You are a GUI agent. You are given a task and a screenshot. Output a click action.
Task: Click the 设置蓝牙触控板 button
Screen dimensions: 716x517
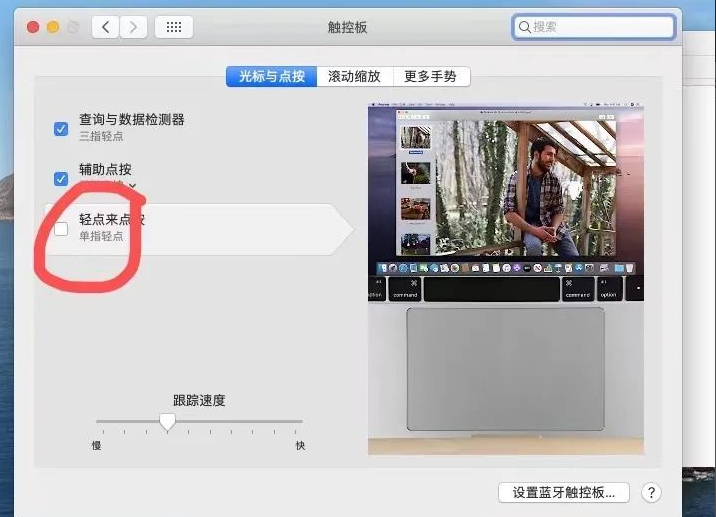pos(563,492)
